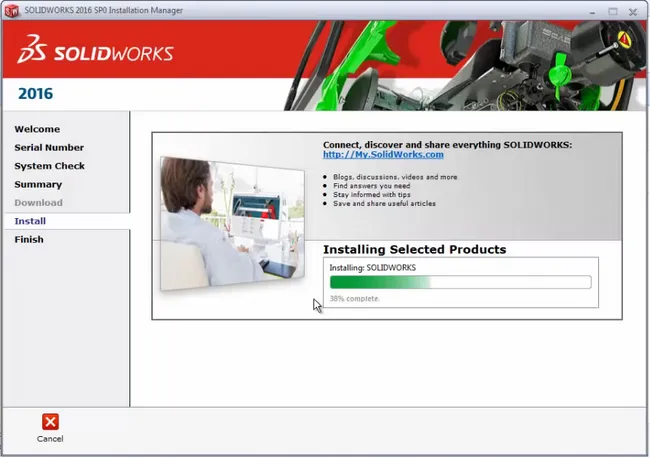Go to the Serial Number step
Viewport: 650px width, 458px height.
[x=49, y=148]
